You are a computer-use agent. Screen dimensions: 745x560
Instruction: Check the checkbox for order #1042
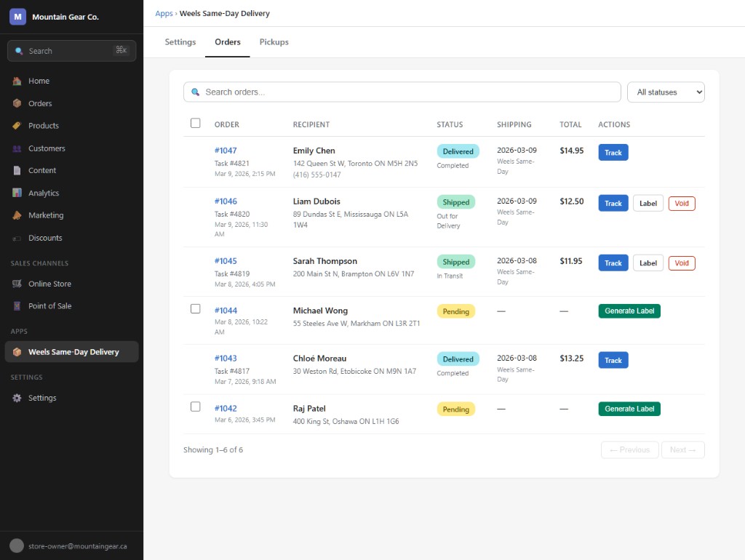click(195, 407)
